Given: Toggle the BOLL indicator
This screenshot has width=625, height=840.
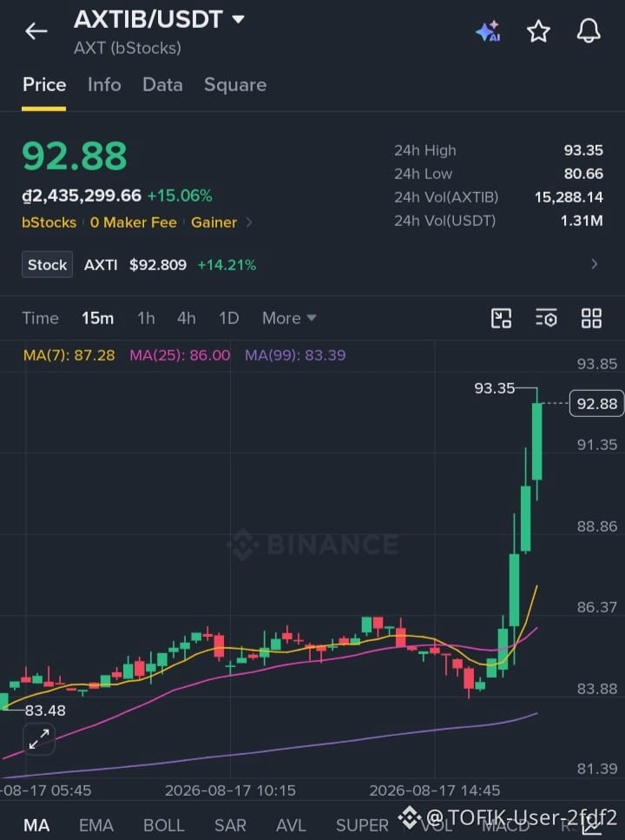Looking at the screenshot, I should coord(164,825).
